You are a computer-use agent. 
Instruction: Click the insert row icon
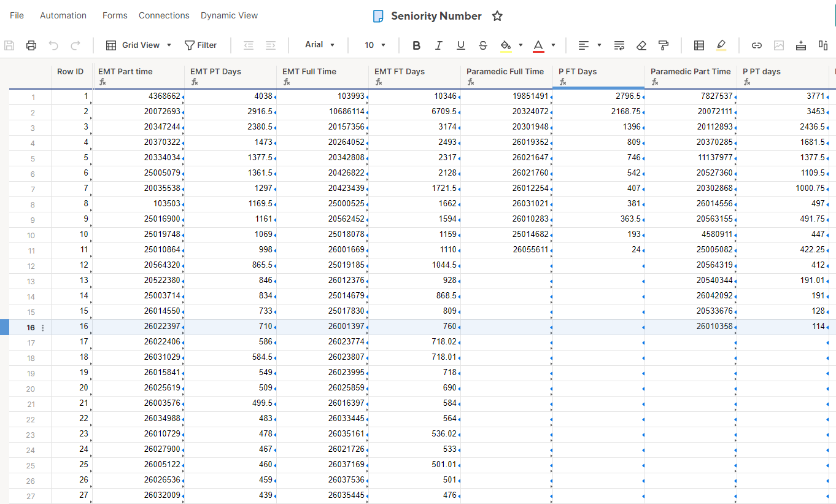coord(801,45)
